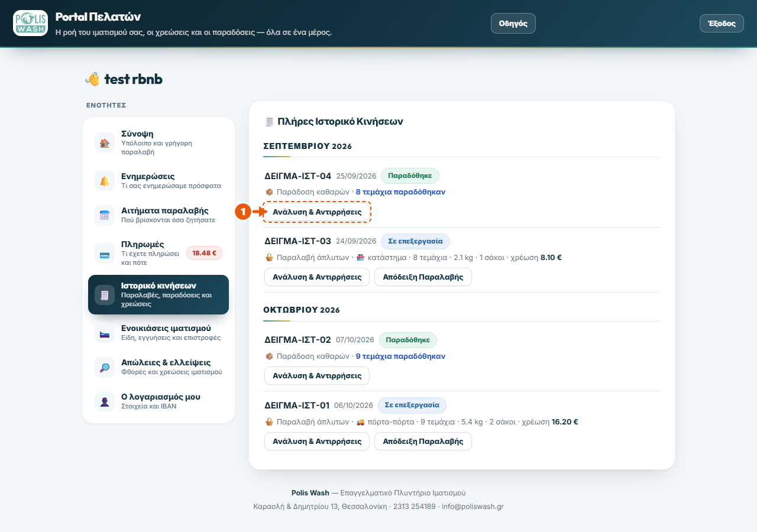
Task: Open Απώλειες & ελλείψεις section
Action: click(158, 367)
